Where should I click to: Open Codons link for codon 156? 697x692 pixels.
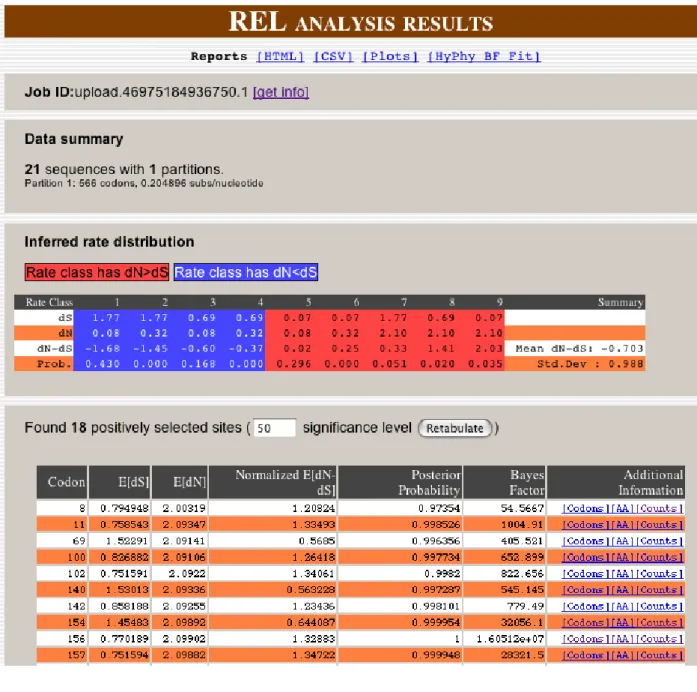coord(585,639)
